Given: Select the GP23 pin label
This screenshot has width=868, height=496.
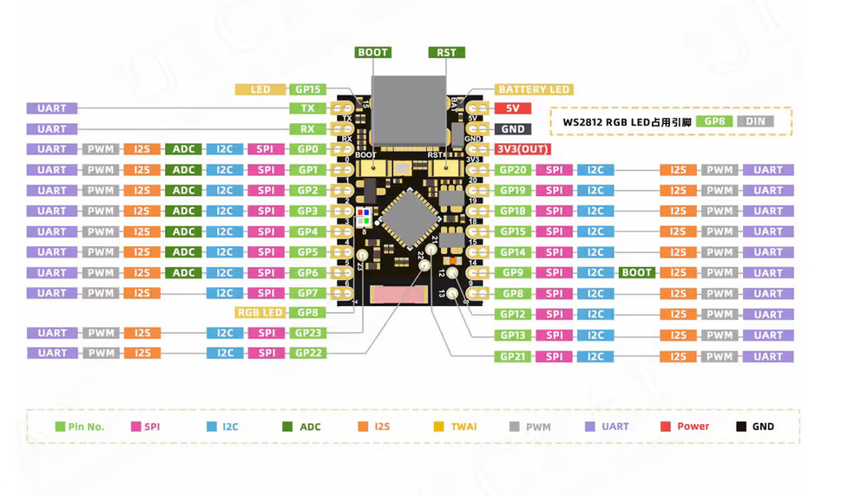Looking at the screenshot, I should coord(308,332).
